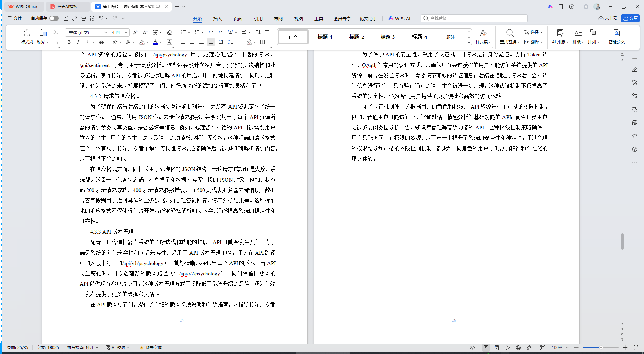Click the Decrease indent icon

coord(211,32)
